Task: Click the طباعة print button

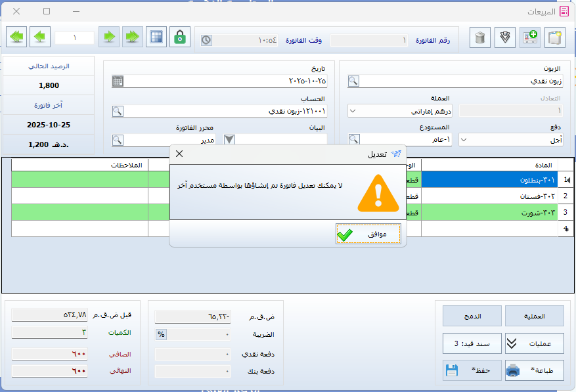Action: [x=533, y=371]
